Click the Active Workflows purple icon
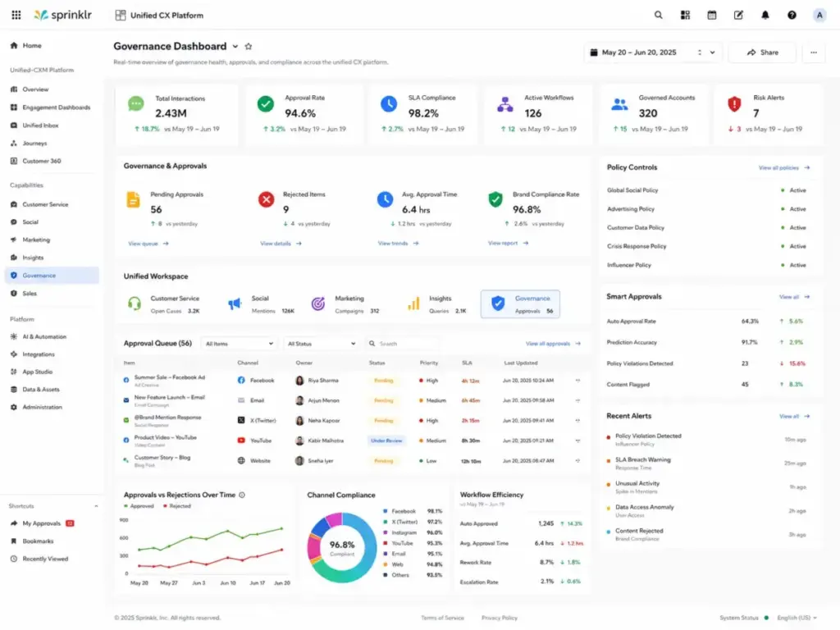Viewport: 840px width, 630px height. [504, 104]
